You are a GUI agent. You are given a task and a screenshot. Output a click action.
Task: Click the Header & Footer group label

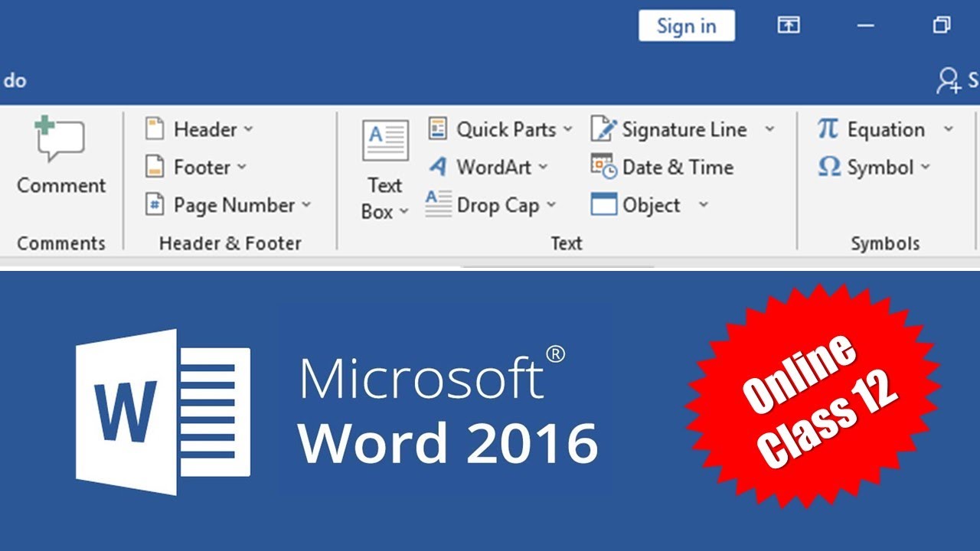(x=230, y=243)
